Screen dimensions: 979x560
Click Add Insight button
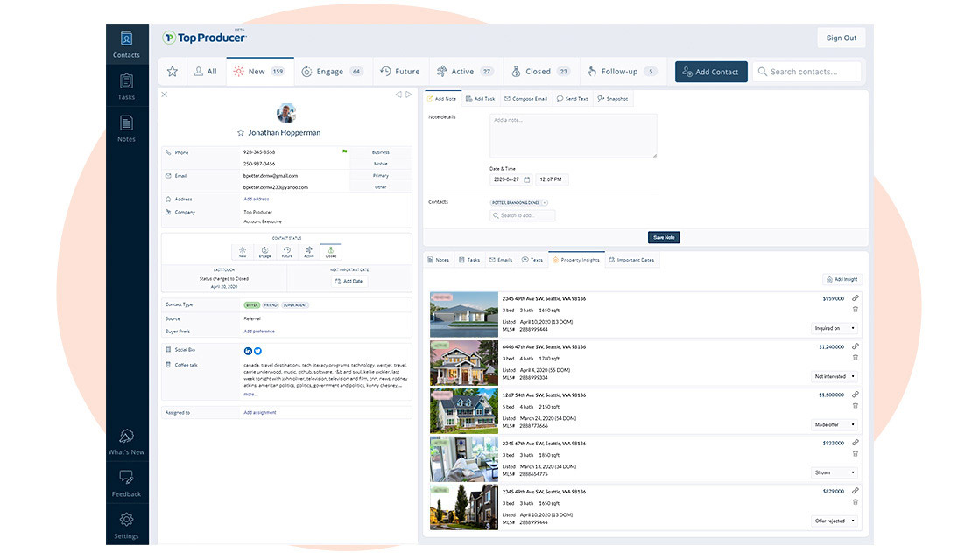(842, 279)
